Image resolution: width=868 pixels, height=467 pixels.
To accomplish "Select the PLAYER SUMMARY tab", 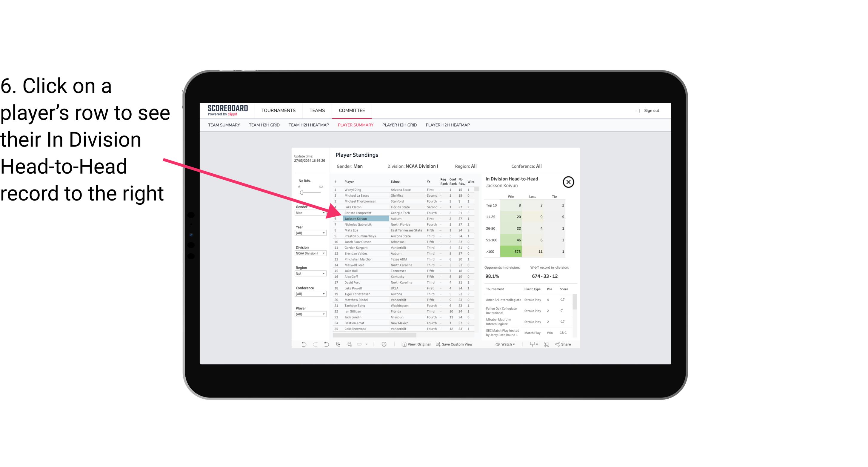I will 355,125.
